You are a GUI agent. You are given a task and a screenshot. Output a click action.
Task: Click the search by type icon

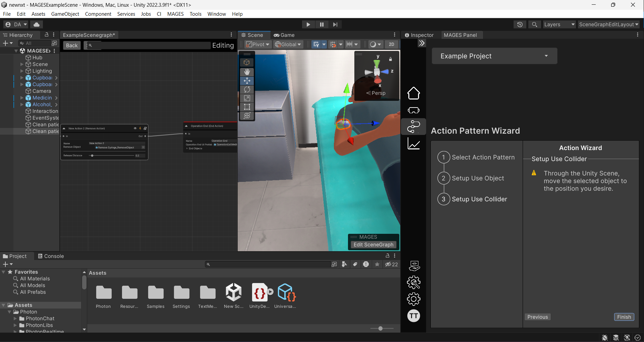pos(344,264)
